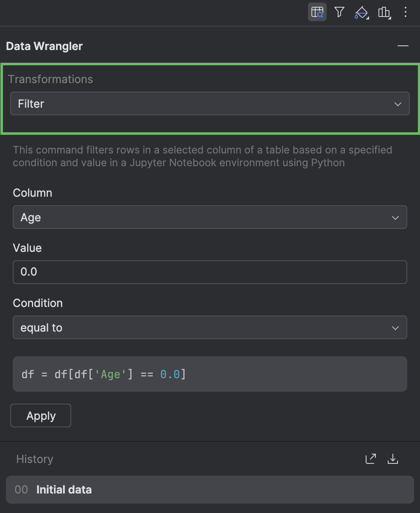This screenshot has height=513, width=420.
Task: Expand the Column dropdown showing Age
Action: pyautogui.click(x=210, y=217)
